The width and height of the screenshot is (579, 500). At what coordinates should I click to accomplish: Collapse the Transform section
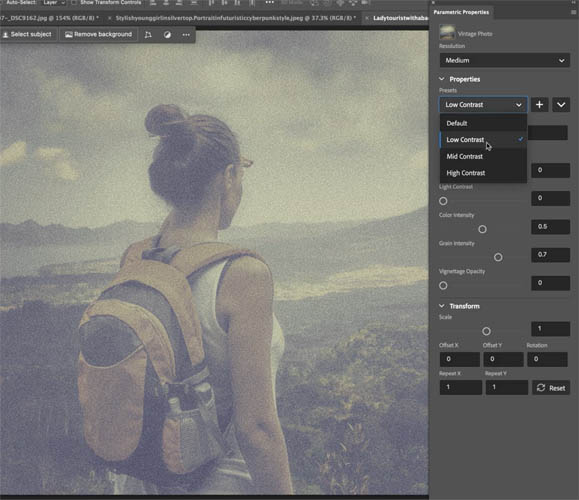[442, 306]
